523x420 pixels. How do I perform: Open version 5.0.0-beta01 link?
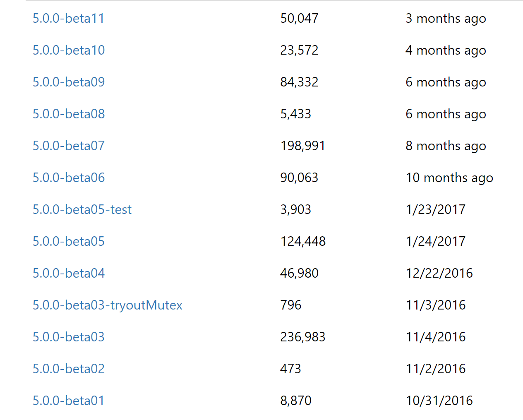tap(69, 401)
